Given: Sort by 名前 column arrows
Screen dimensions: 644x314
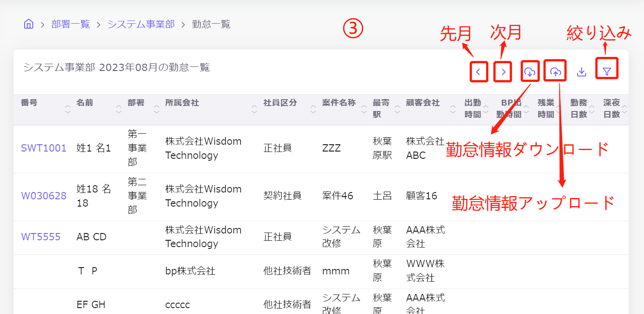Looking at the screenshot, I should pyautogui.click(x=119, y=109).
